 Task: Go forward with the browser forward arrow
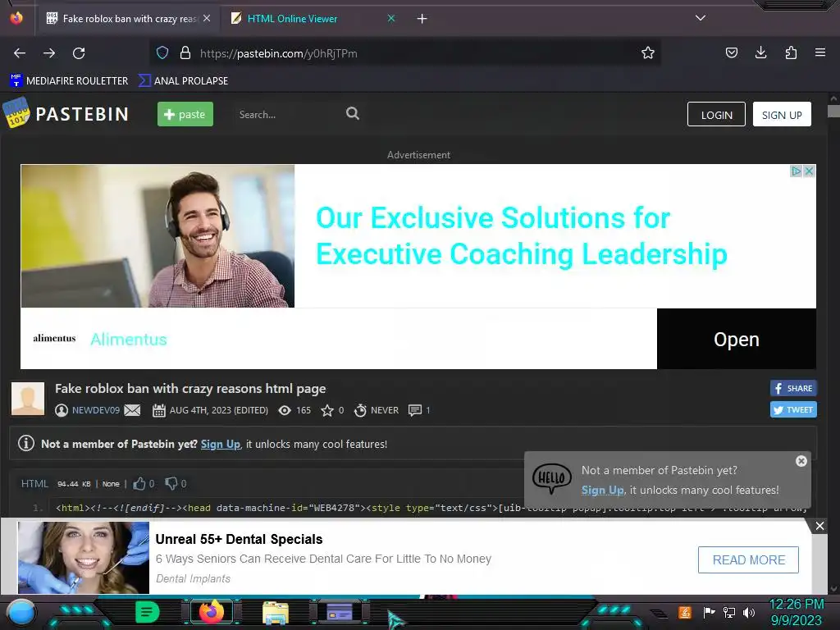point(49,53)
